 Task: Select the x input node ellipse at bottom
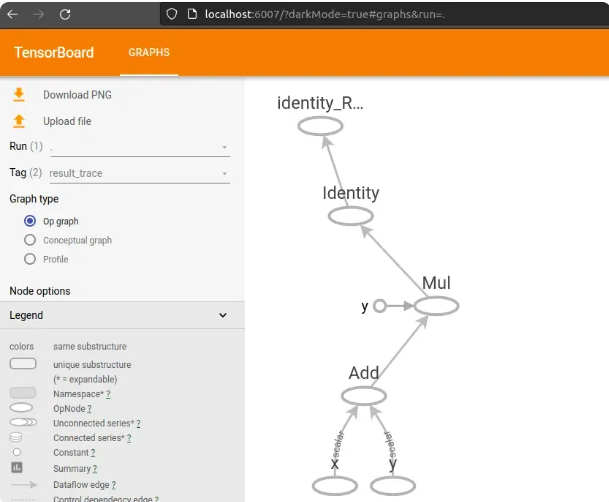pyautogui.click(x=334, y=486)
